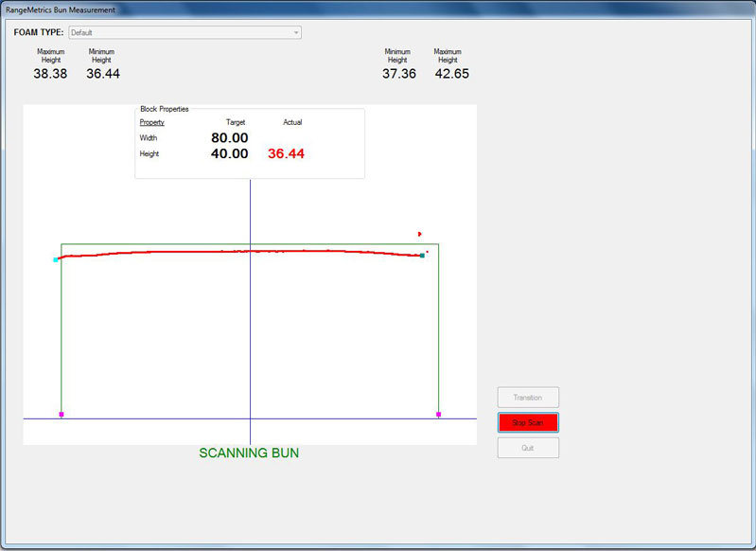Click the magenta marker at bottom-left corner
This screenshot has height=551, width=756.
(62, 415)
